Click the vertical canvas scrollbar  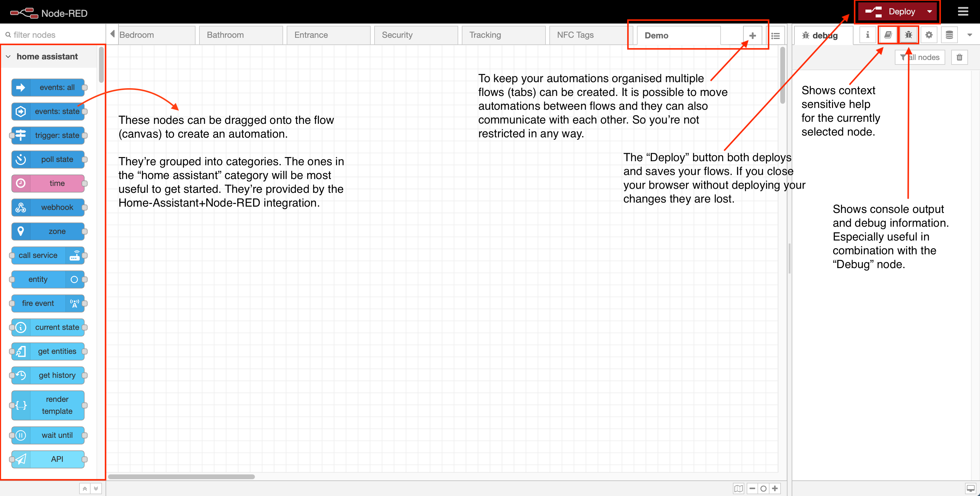(783, 75)
